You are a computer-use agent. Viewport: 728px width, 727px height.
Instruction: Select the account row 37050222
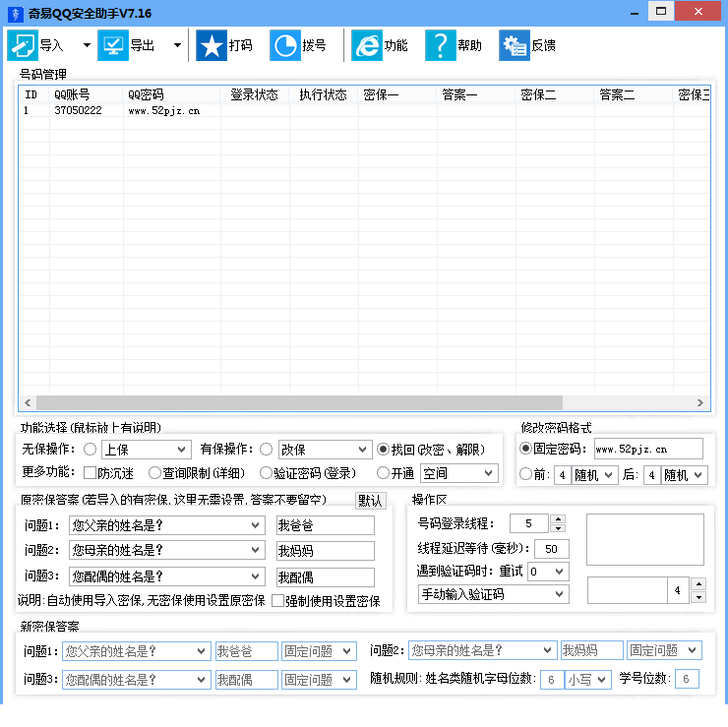point(364,110)
